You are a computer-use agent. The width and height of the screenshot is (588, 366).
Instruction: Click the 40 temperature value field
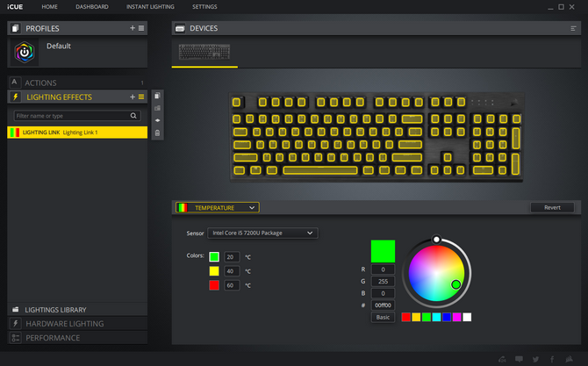(232, 271)
